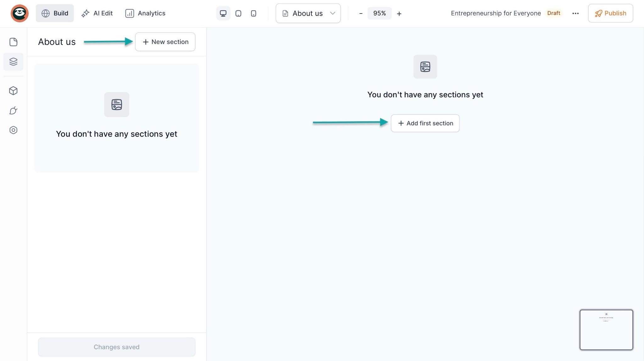Click the empty sections icon in side panel
The height and width of the screenshot is (361, 644).
tap(117, 105)
